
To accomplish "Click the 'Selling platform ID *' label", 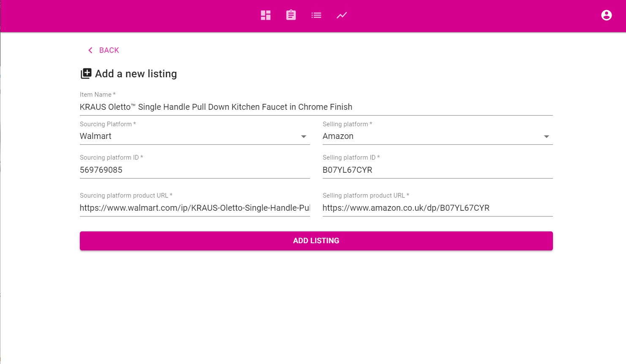I will tap(351, 158).
